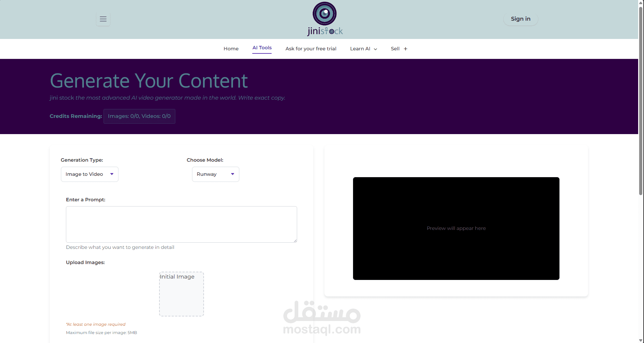Expand the Learn AI chevron
644x343 pixels.
(375, 49)
